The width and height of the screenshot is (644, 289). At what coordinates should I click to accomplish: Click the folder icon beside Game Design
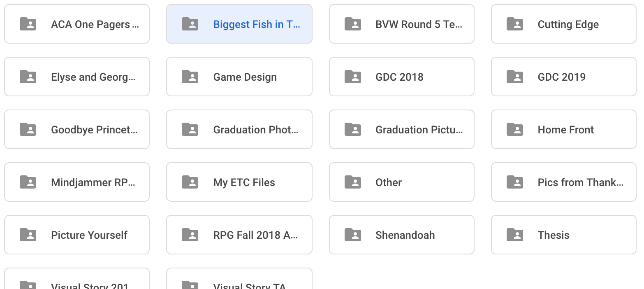190,77
